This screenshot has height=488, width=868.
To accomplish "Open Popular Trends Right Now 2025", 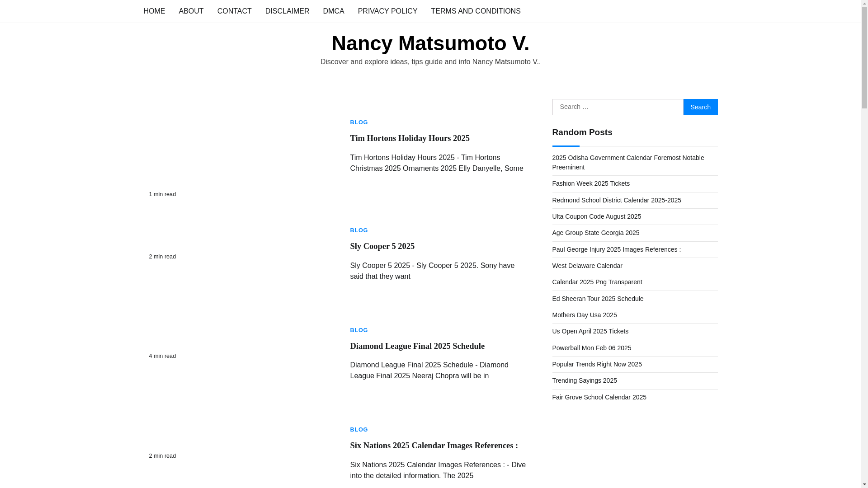I will [597, 364].
